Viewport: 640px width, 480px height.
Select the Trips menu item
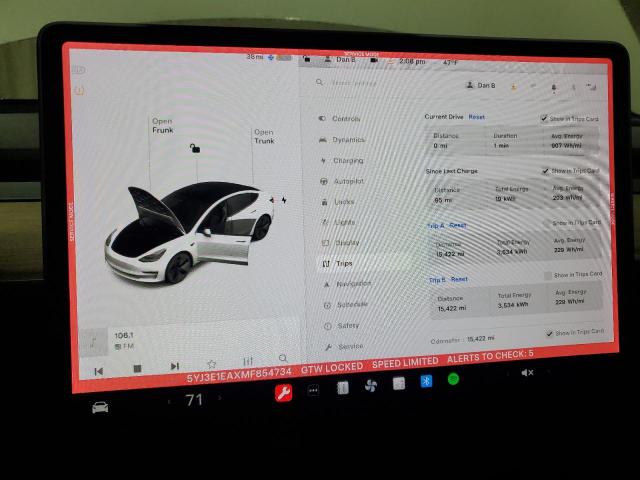[x=338, y=264]
